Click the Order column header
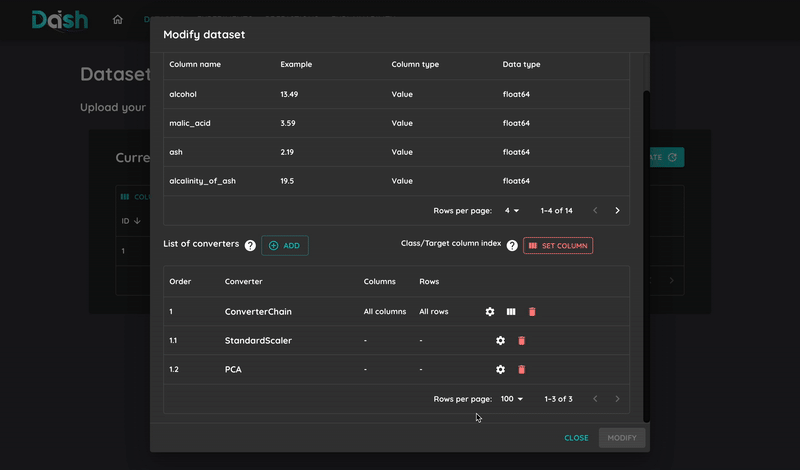This screenshot has width=800, height=470. (x=180, y=282)
